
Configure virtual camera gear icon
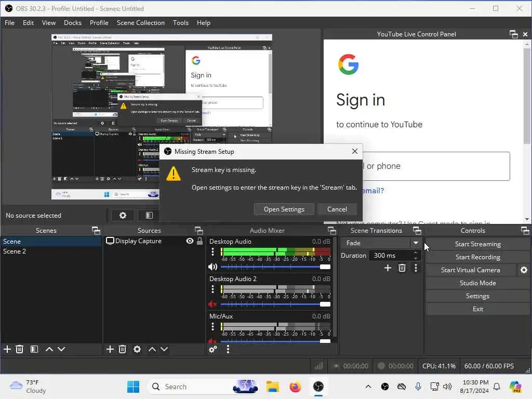[x=524, y=270]
